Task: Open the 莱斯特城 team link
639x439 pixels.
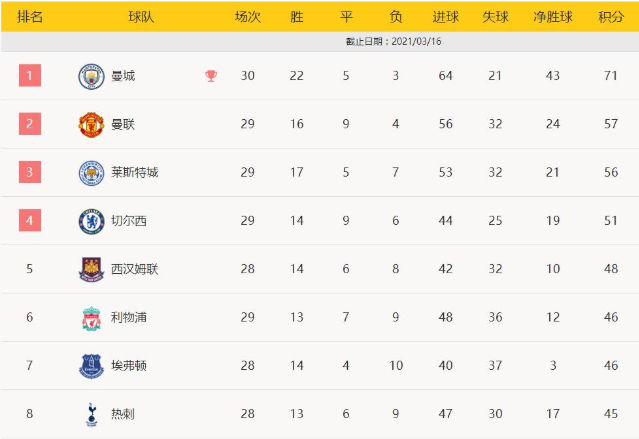Action: 135,173
